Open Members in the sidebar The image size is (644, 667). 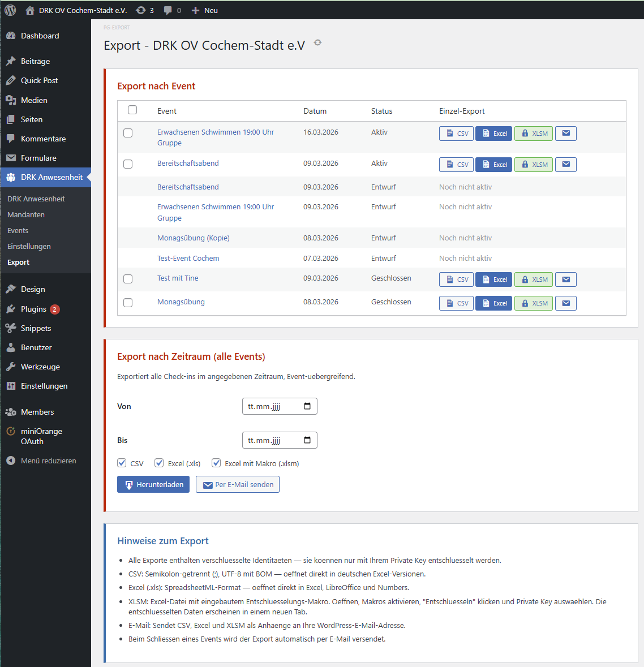pyautogui.click(x=45, y=412)
